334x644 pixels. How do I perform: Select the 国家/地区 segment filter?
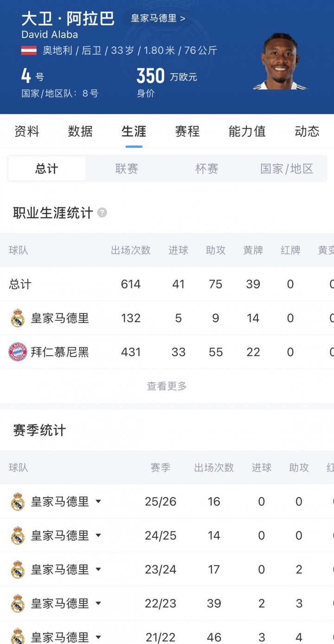[287, 169]
